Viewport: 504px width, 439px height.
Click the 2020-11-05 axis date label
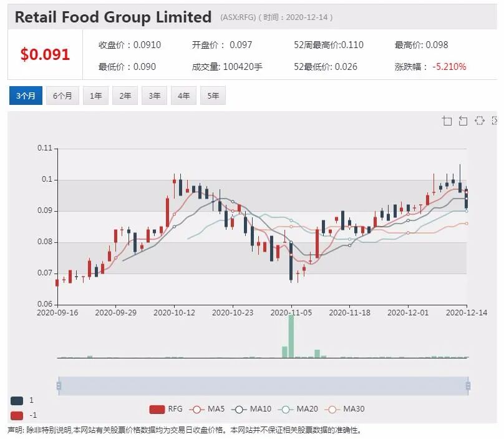point(291,313)
